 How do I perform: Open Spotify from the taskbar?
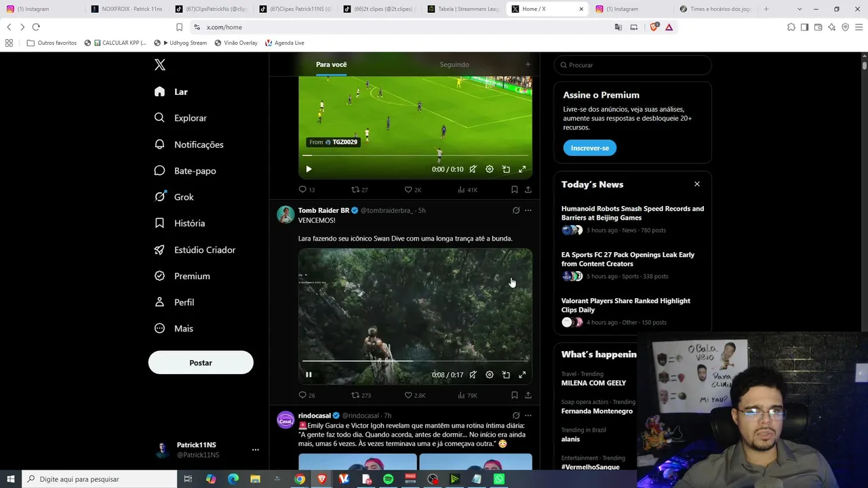click(388, 479)
